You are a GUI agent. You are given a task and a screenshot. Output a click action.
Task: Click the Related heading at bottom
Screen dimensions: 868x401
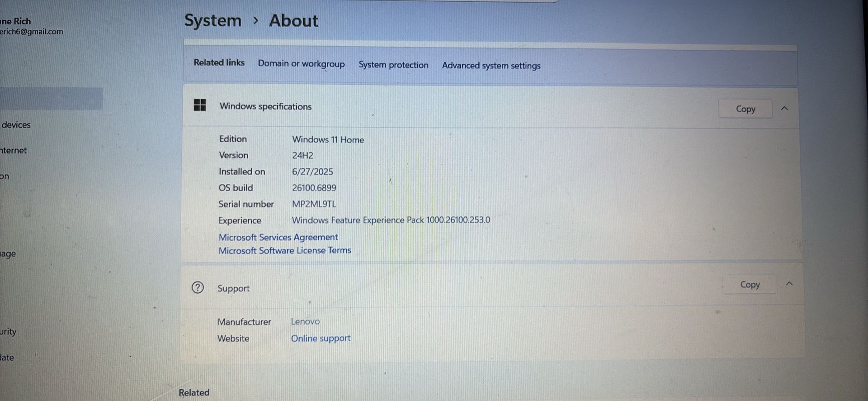[x=194, y=392]
